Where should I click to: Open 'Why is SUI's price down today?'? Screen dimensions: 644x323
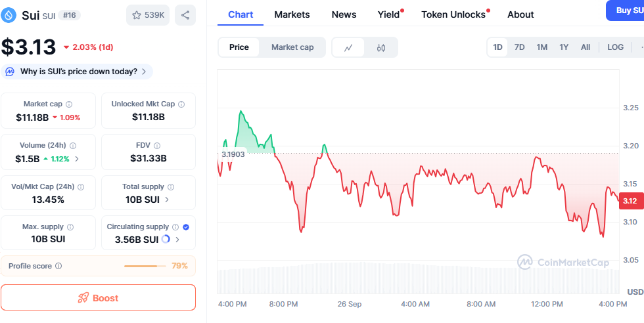pyautogui.click(x=78, y=72)
